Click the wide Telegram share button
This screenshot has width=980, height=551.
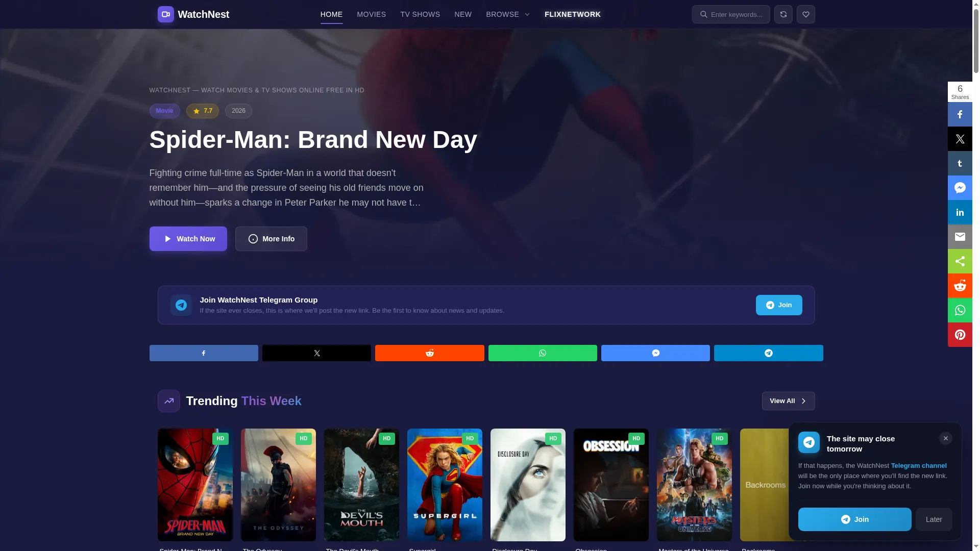click(x=769, y=353)
